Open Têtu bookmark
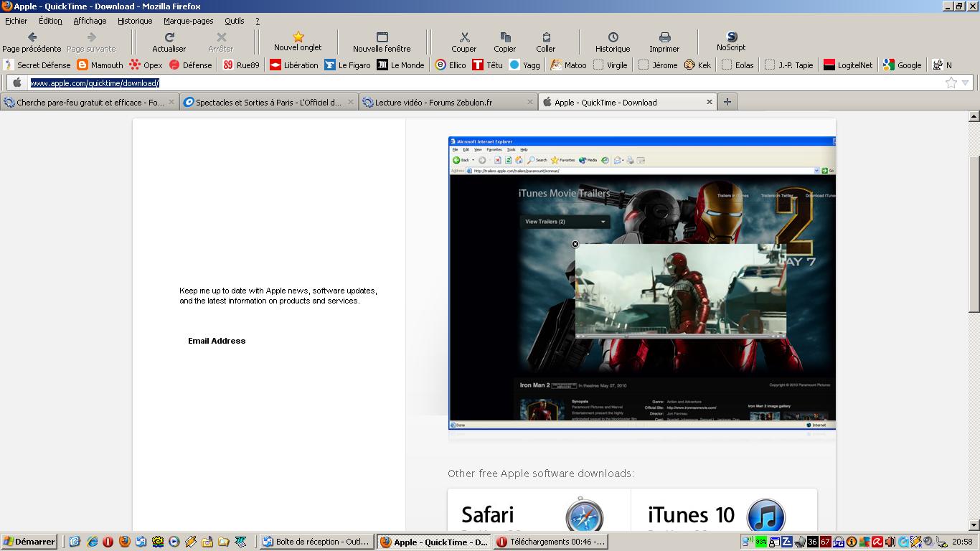The image size is (980, 551). click(488, 65)
